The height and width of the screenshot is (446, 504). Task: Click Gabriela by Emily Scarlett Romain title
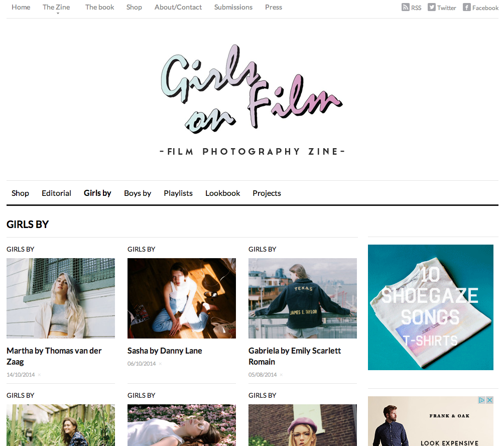[295, 356]
